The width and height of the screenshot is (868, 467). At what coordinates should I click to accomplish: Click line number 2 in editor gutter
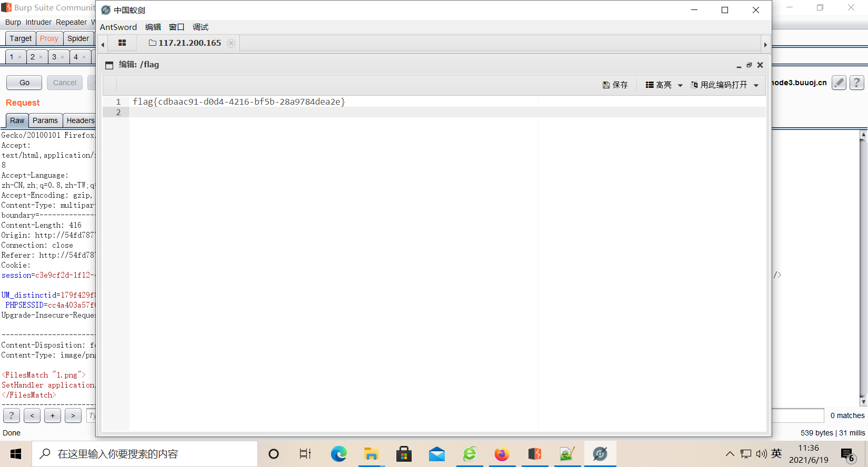[x=118, y=112]
